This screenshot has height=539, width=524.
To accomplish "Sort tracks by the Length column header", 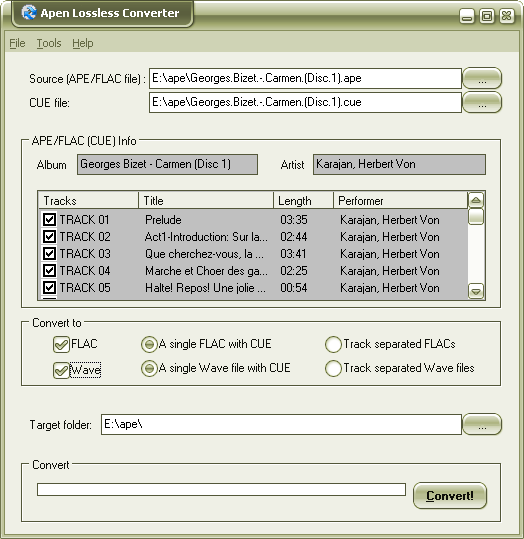I will pos(303,200).
